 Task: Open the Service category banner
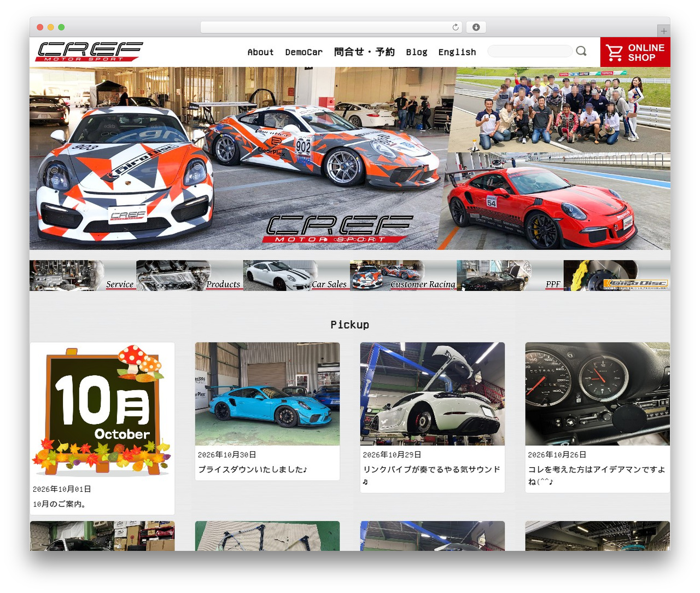pyautogui.click(x=83, y=275)
